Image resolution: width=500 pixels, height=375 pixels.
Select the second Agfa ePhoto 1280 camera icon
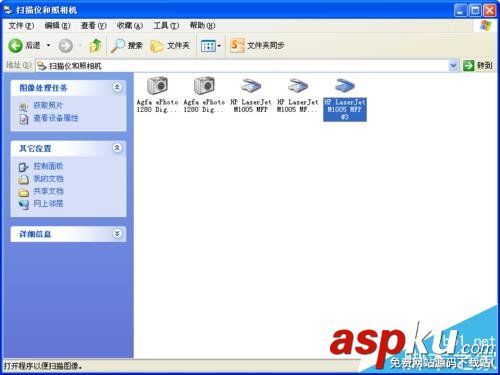pyautogui.click(x=204, y=86)
